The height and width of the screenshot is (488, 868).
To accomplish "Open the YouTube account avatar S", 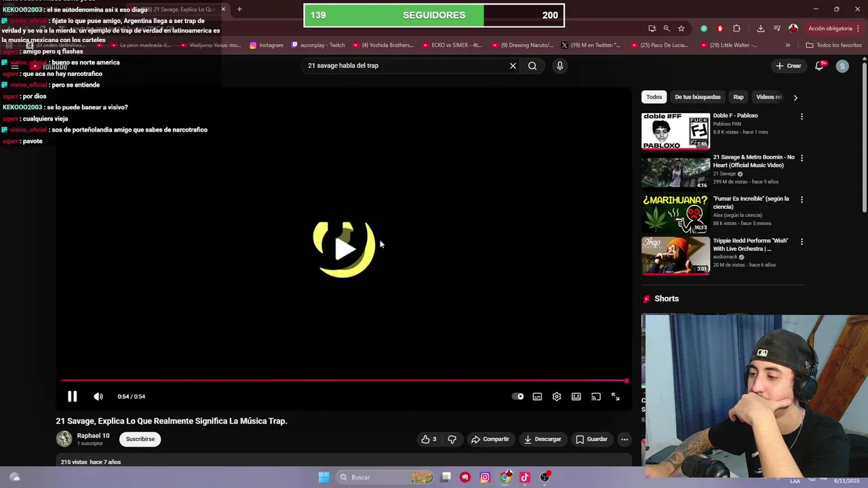I will click(x=842, y=66).
